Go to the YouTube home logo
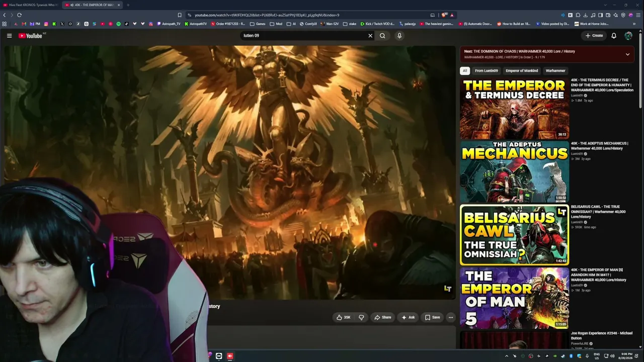This screenshot has width=644, height=362. pos(30,36)
